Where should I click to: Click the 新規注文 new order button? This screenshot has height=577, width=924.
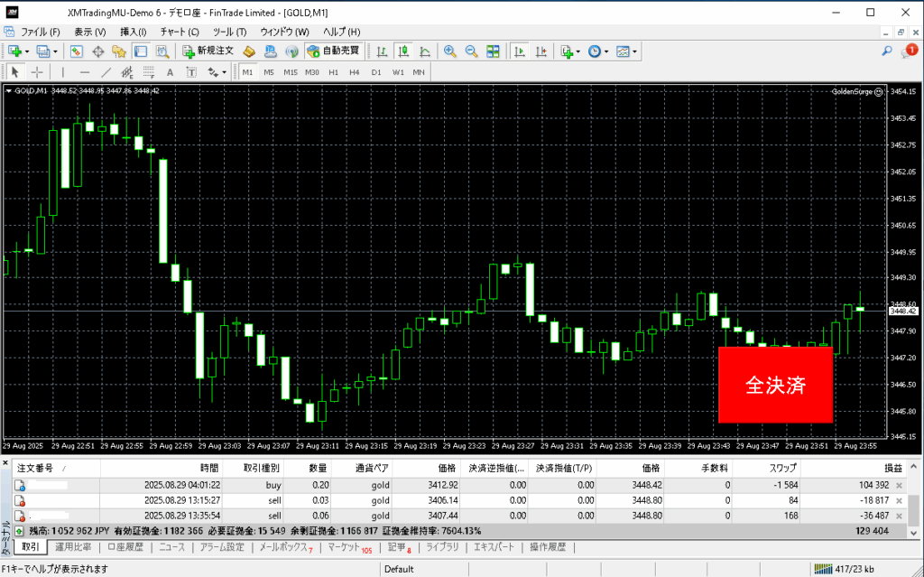click(x=208, y=51)
